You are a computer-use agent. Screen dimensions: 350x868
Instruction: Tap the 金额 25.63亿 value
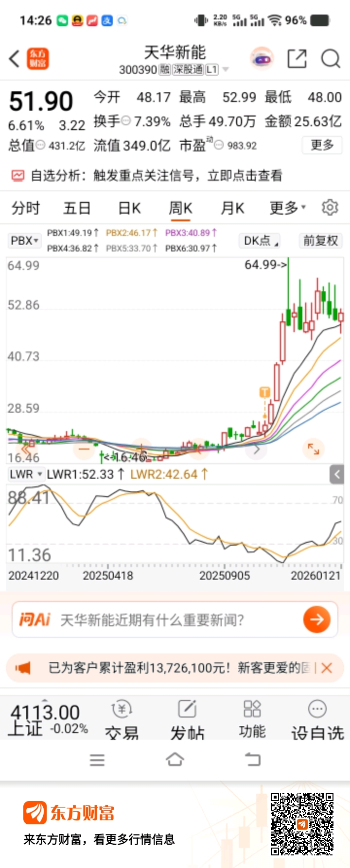coord(303,121)
